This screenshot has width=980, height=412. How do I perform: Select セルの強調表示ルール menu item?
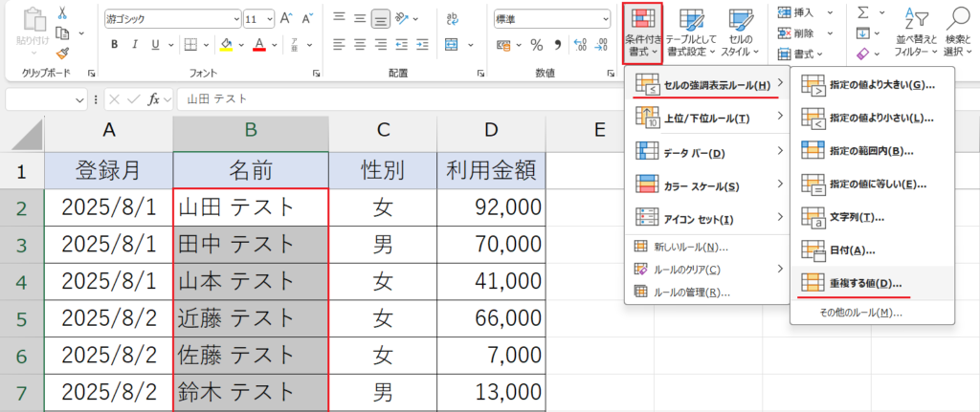tap(707, 84)
